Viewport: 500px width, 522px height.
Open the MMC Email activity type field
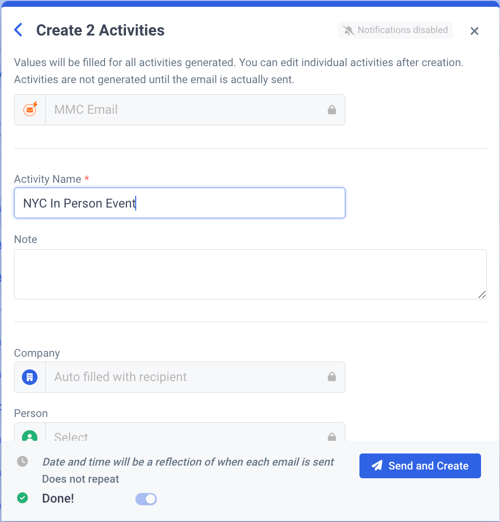[x=180, y=110]
